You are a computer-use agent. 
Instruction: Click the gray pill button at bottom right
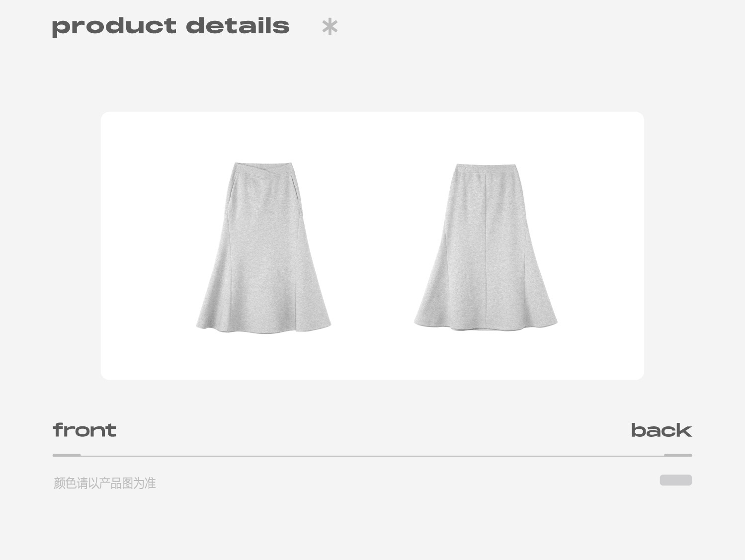click(676, 480)
